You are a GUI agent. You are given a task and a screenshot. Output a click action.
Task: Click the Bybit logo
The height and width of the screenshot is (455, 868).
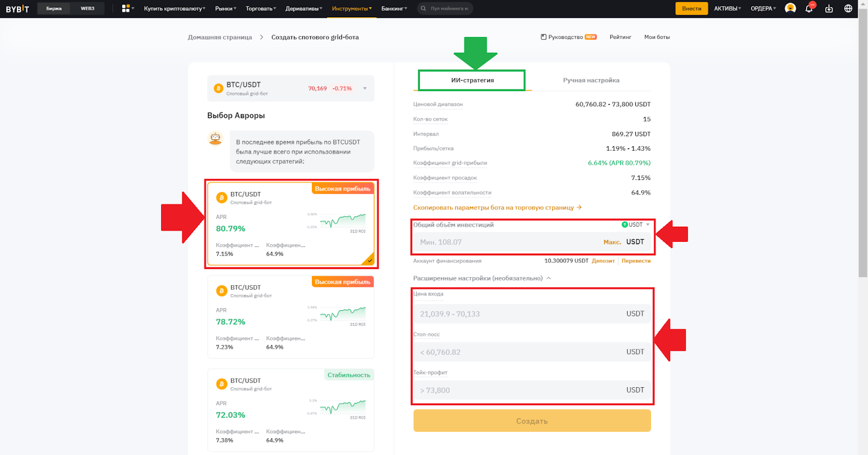pyautogui.click(x=17, y=9)
